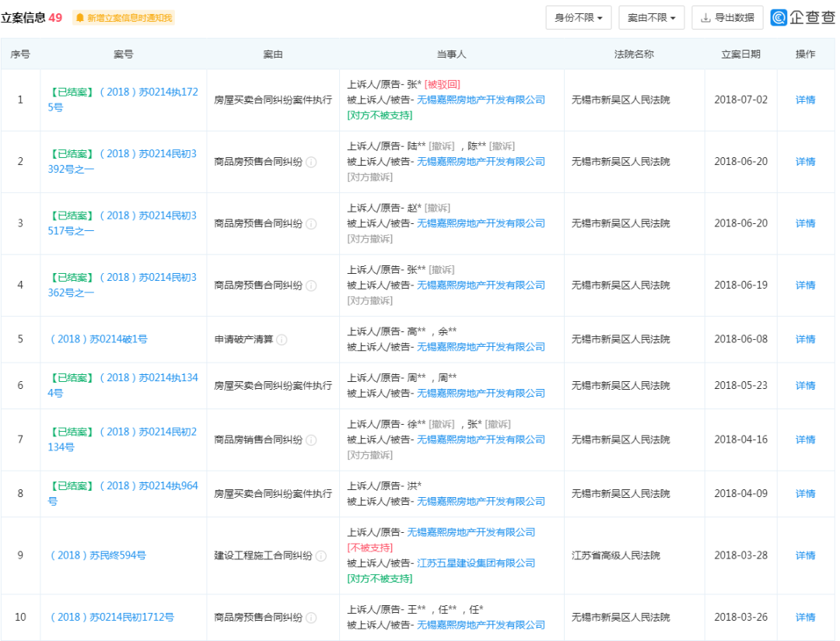The width and height of the screenshot is (840, 641).
Task: Click the 当事人 column header
Action: (452, 54)
